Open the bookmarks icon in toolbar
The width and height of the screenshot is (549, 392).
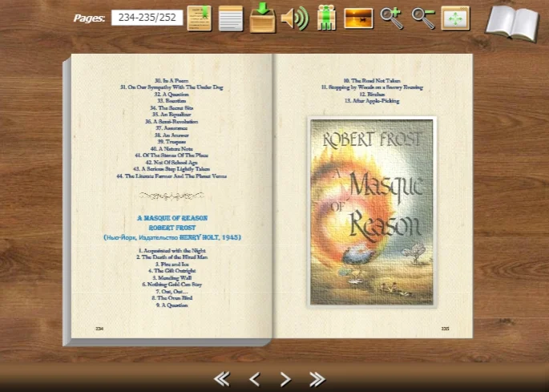200,18
